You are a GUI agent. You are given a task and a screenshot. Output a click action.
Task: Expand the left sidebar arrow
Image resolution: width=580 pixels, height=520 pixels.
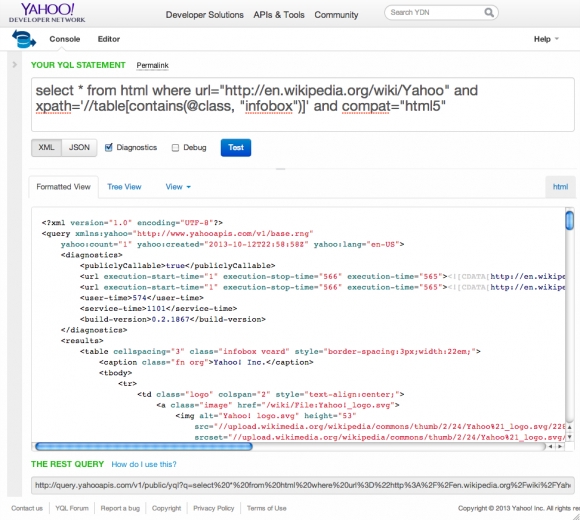tap(14, 65)
